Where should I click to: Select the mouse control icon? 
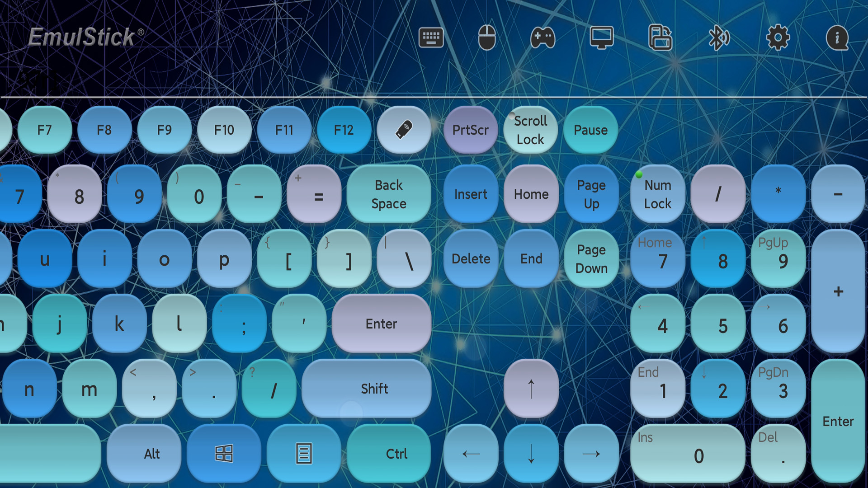[x=488, y=38]
